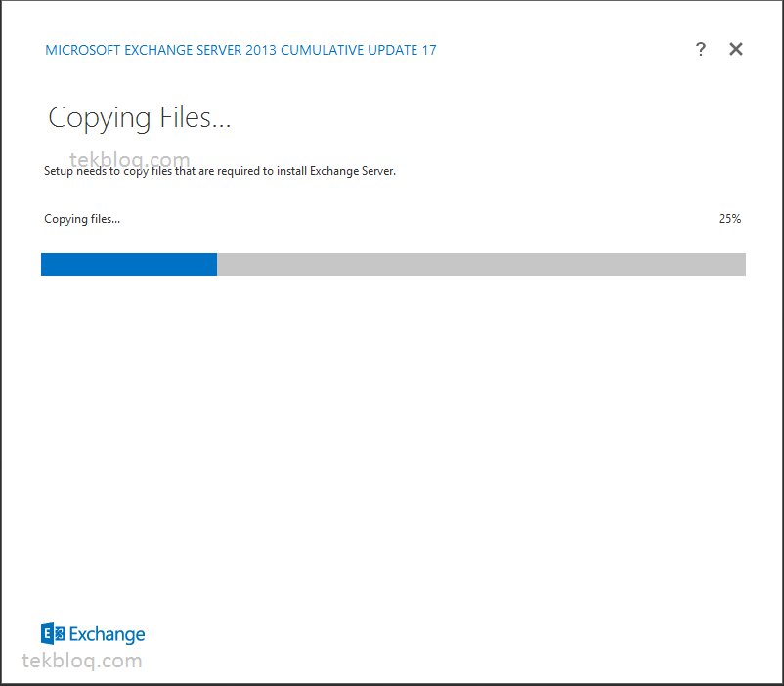
Task: Select the 25% progress value
Action: coord(730,219)
